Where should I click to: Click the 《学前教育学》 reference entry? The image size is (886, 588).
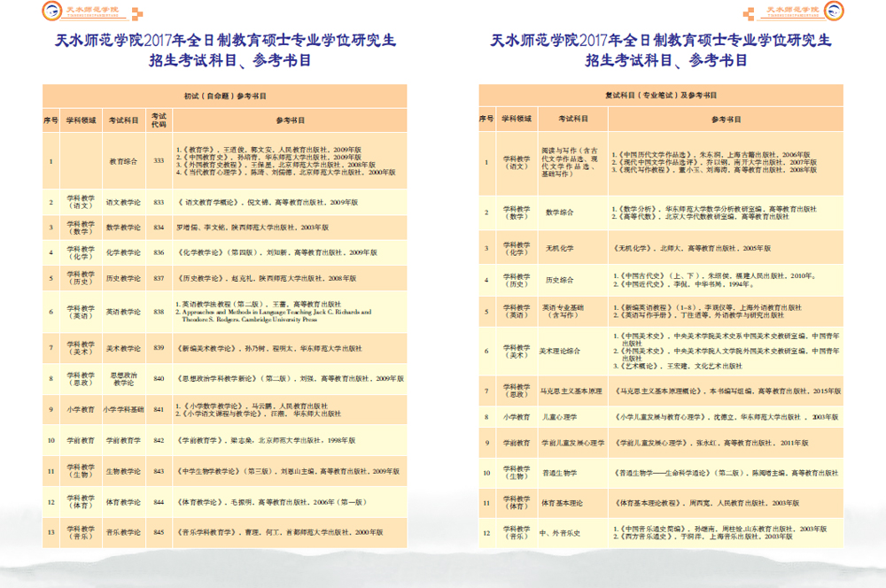pyautogui.click(x=266, y=440)
